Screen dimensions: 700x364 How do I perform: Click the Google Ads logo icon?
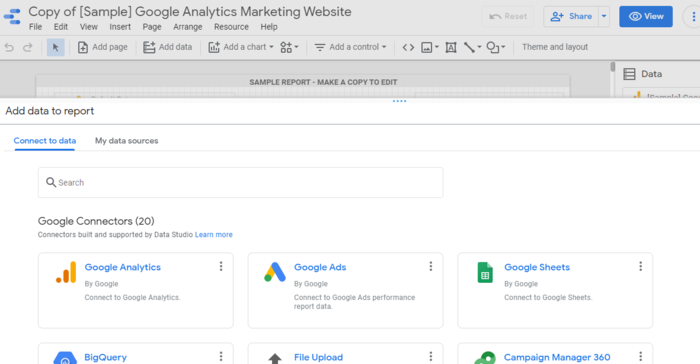coord(275,272)
